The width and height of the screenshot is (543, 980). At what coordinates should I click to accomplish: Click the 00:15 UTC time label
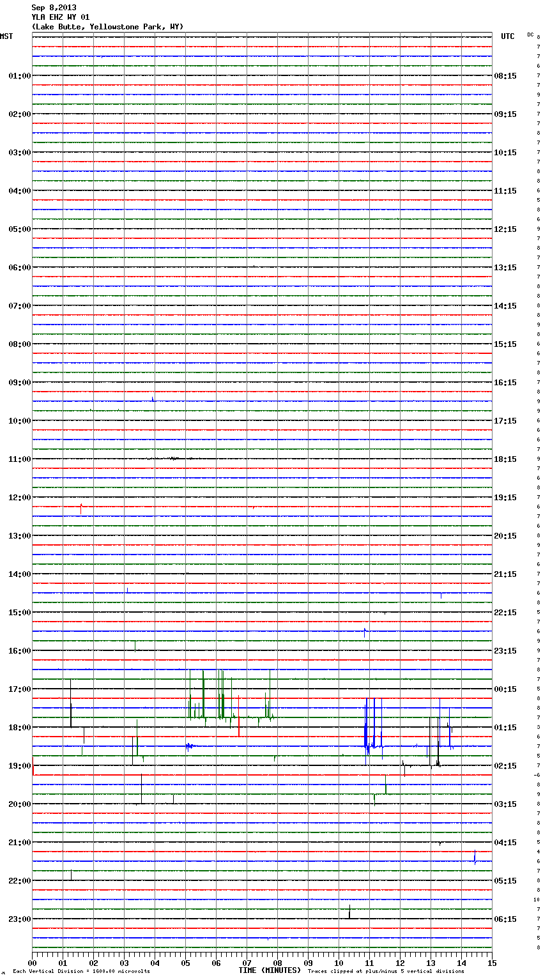505,689
